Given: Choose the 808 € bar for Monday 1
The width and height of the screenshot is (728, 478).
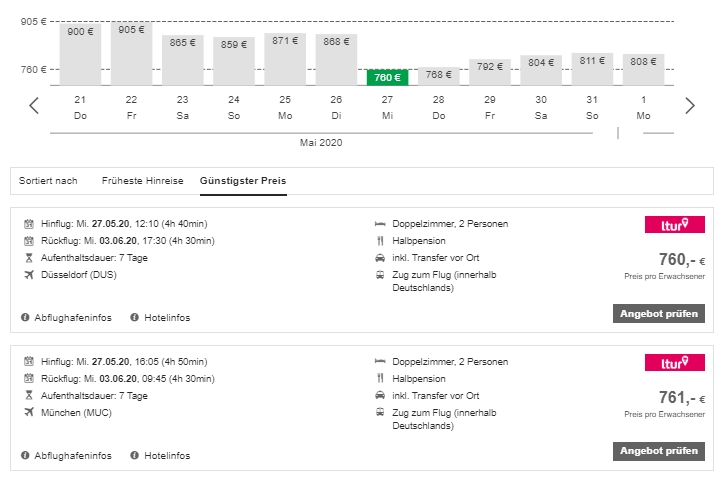Looking at the screenshot, I should pyautogui.click(x=642, y=69).
